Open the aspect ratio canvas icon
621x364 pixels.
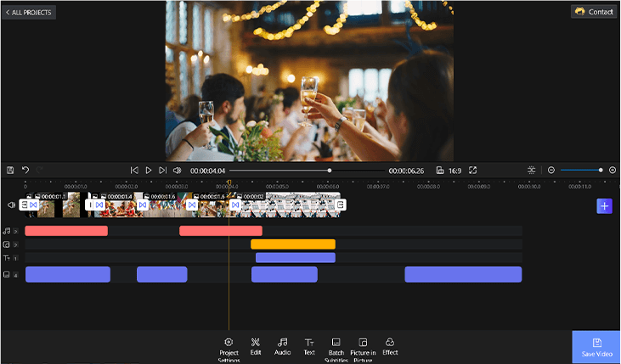[x=440, y=171]
